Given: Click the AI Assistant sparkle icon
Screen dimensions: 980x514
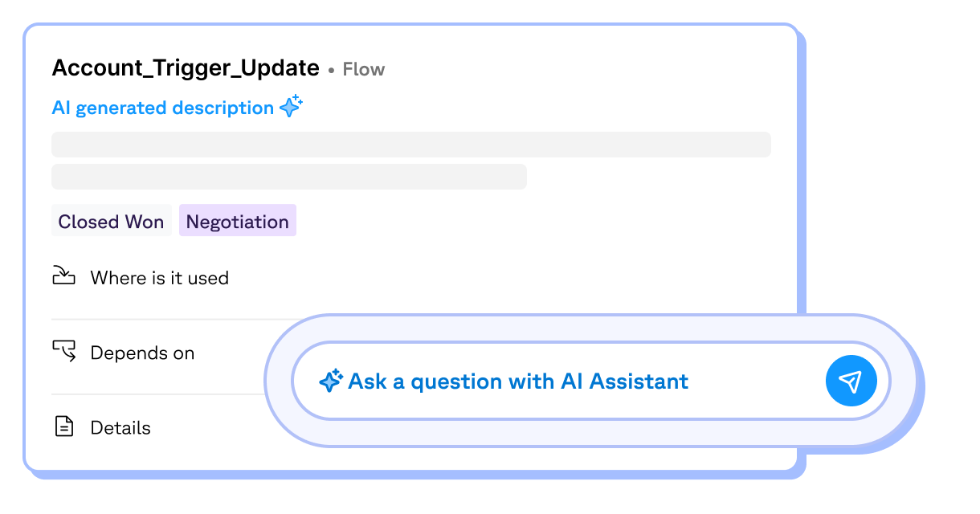Looking at the screenshot, I should [x=330, y=381].
